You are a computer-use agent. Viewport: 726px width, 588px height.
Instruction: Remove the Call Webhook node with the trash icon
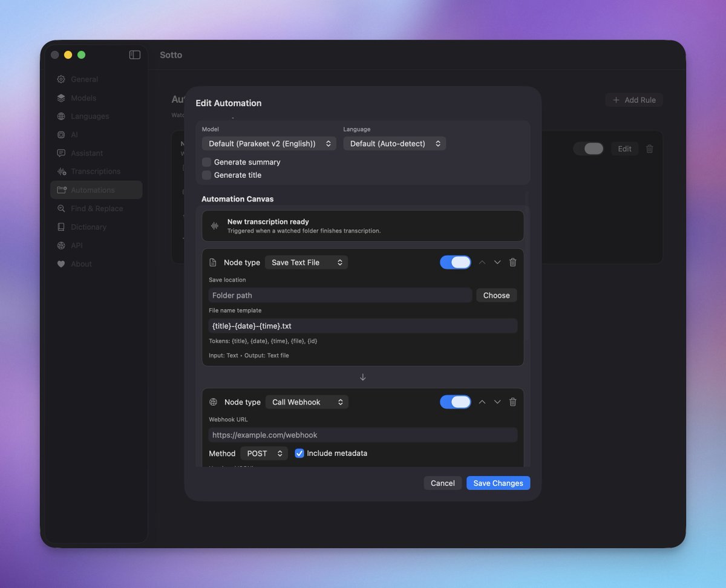tap(512, 402)
